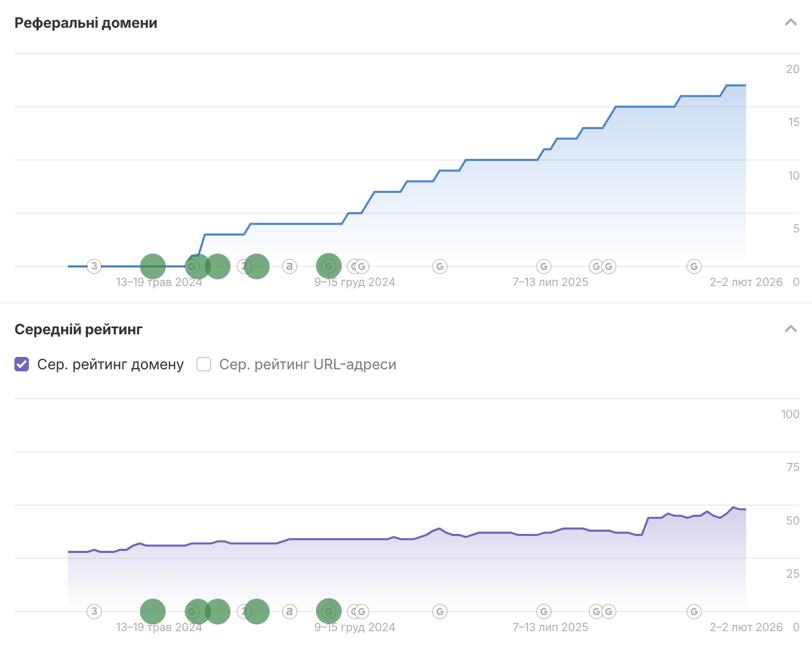The image size is (812, 645).
Task: Collapse the Реферальні домени section
Action: [x=790, y=23]
